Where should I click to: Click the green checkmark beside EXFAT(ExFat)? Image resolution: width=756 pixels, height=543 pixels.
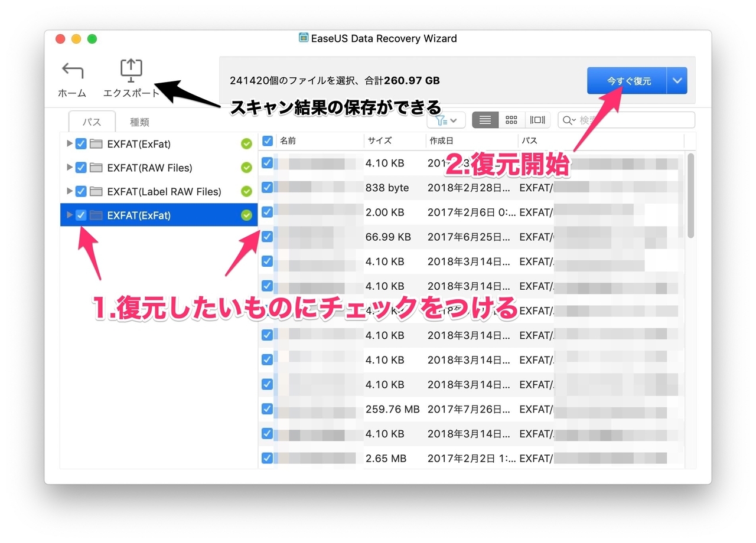246,143
